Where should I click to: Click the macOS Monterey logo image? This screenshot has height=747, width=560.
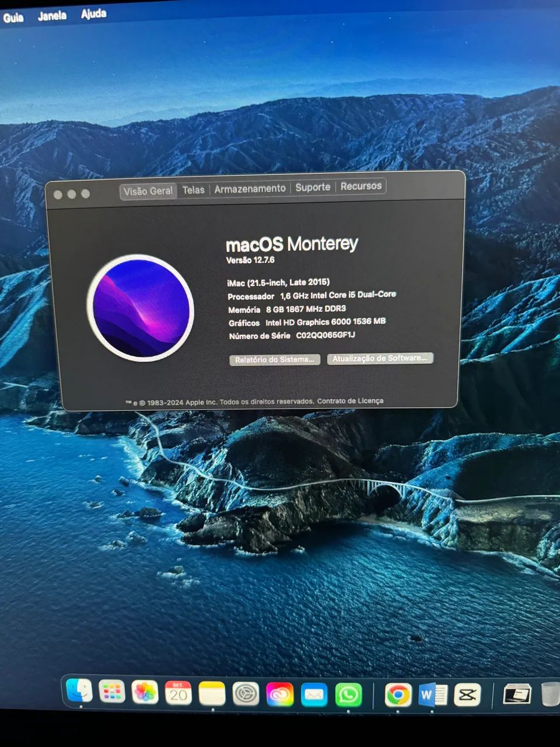pos(141,308)
